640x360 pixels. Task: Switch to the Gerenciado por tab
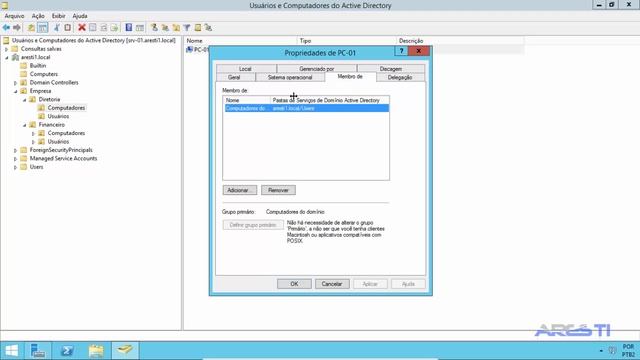tap(316, 69)
